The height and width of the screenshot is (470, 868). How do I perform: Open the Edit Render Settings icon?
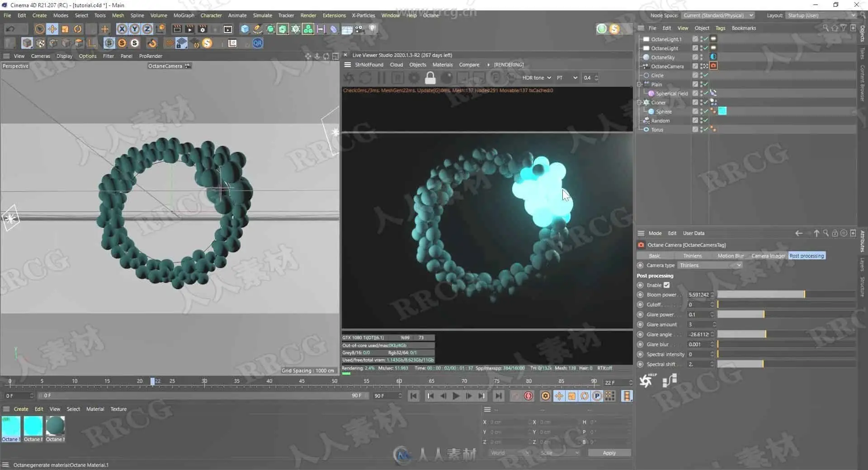click(203, 29)
